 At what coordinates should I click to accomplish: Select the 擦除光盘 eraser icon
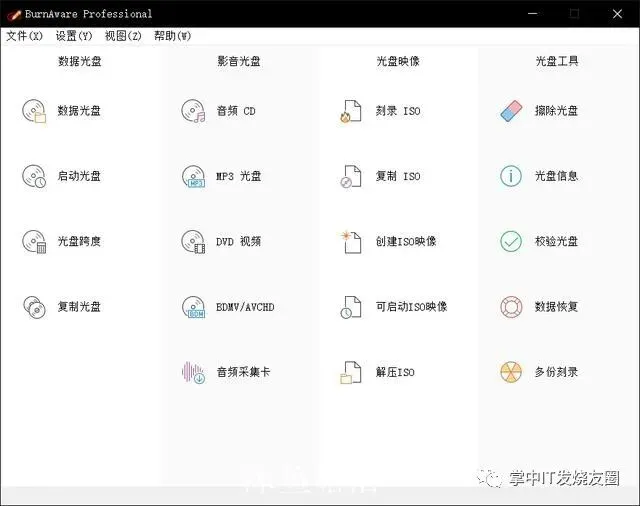pos(511,111)
